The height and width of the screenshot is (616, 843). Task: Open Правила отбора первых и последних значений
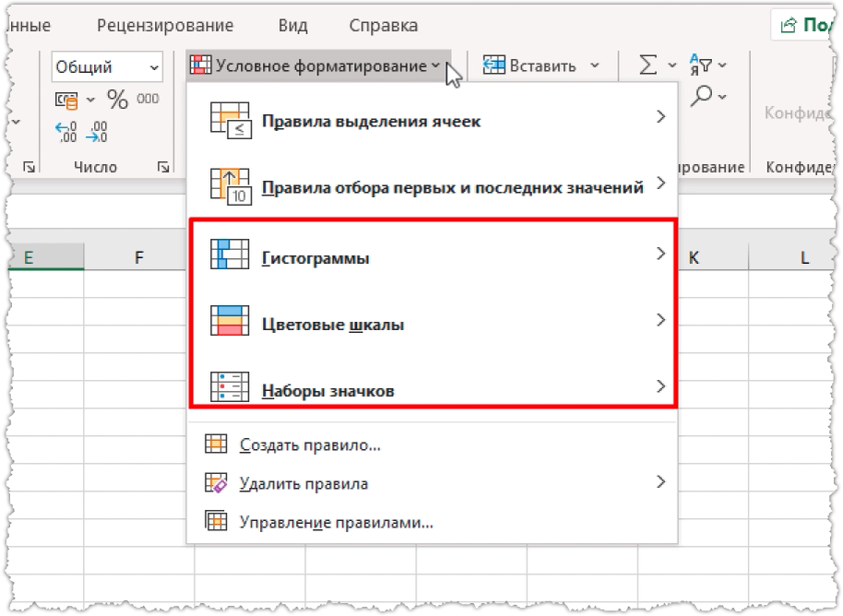click(433, 186)
